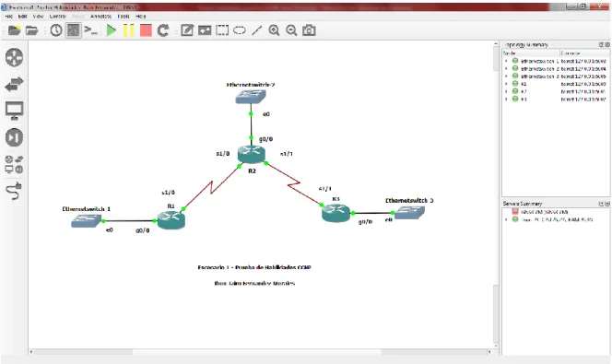Open the Tools menu

pos(124,17)
